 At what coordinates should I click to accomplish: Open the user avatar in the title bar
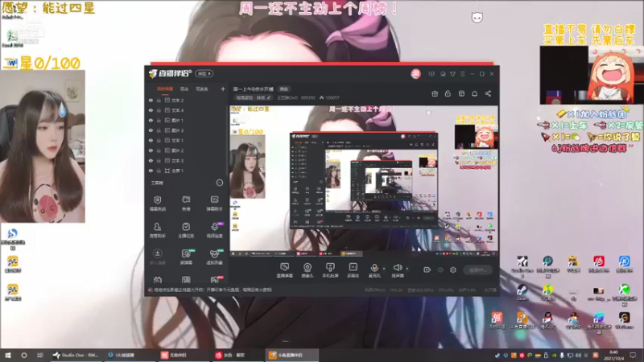(x=415, y=74)
